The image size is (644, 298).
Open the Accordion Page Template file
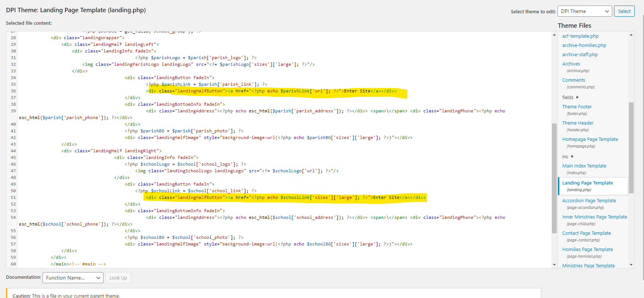[589, 201]
